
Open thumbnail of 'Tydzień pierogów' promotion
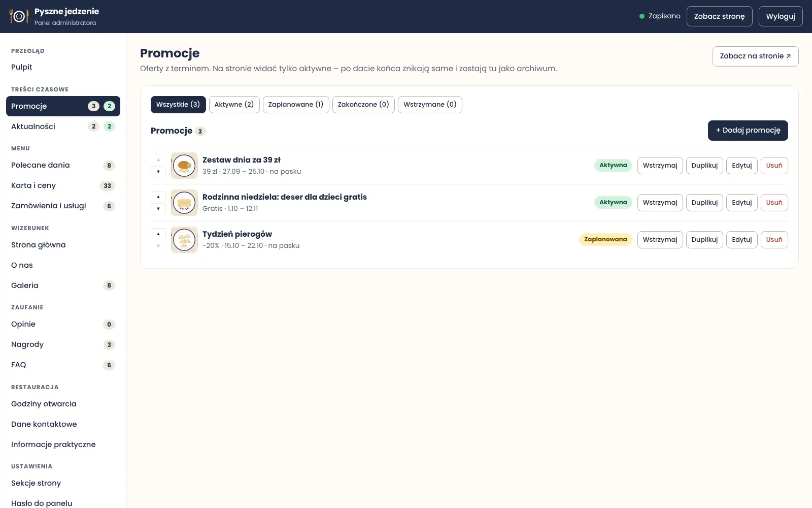[184, 240]
